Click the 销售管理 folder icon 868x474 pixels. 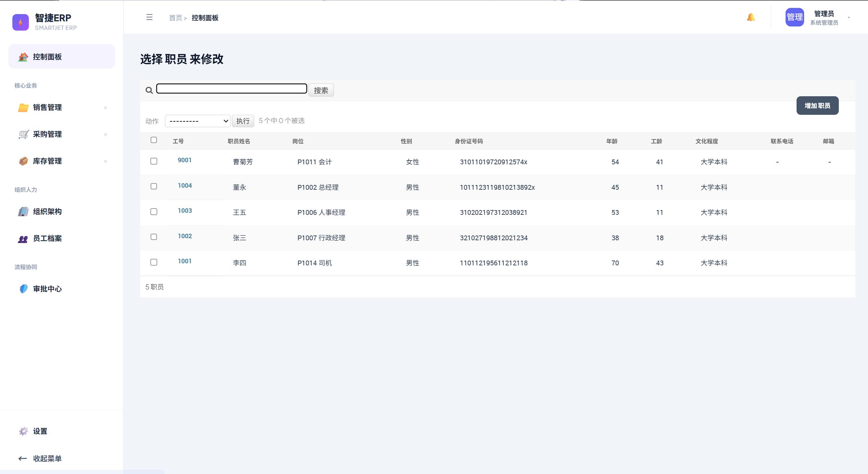point(23,108)
